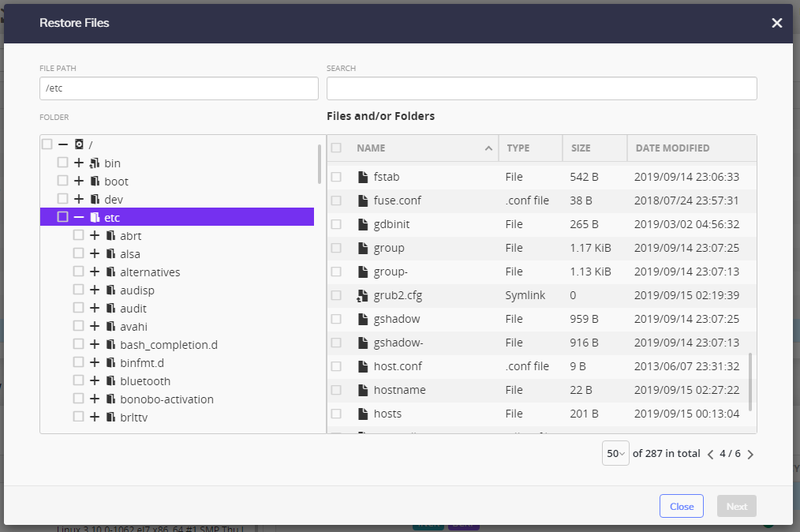Sort by the SIZE column header
The width and height of the screenshot is (800, 532).
[581, 148]
